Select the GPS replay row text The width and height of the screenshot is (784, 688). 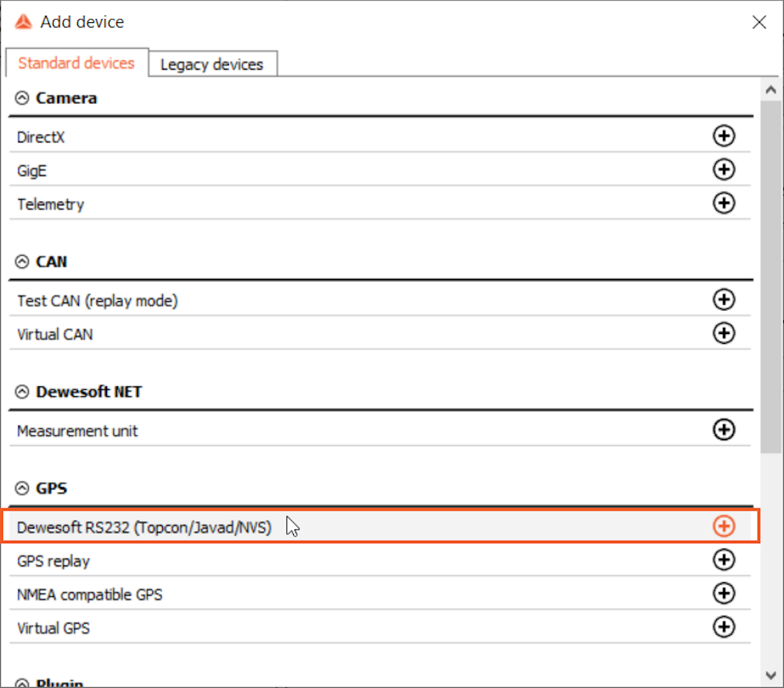(54, 561)
